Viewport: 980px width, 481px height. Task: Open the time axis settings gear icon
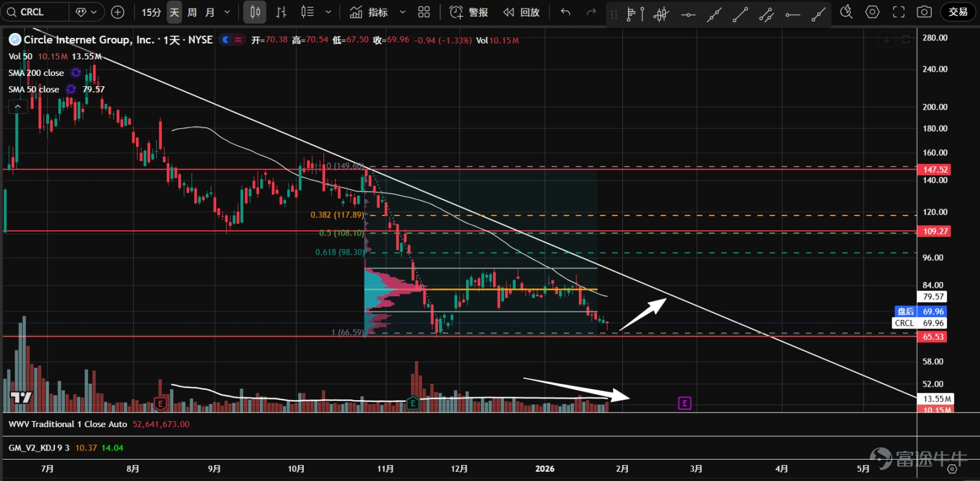click(x=952, y=469)
